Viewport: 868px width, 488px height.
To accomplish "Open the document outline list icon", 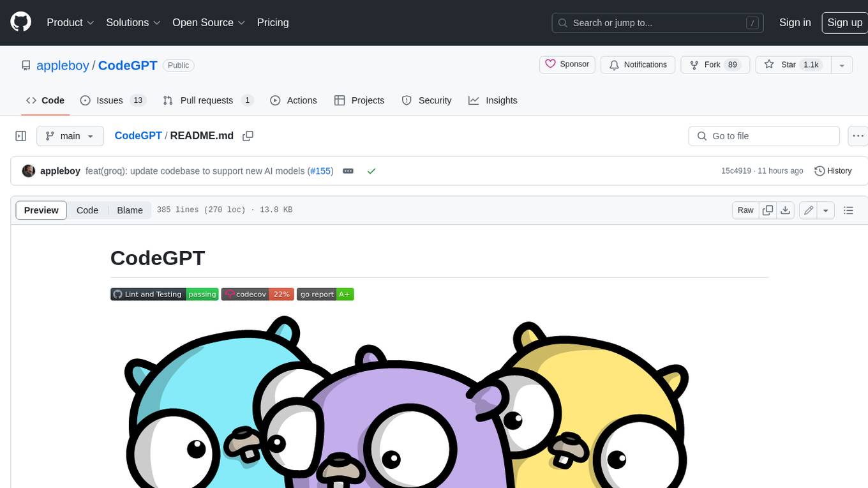I will coord(848,210).
